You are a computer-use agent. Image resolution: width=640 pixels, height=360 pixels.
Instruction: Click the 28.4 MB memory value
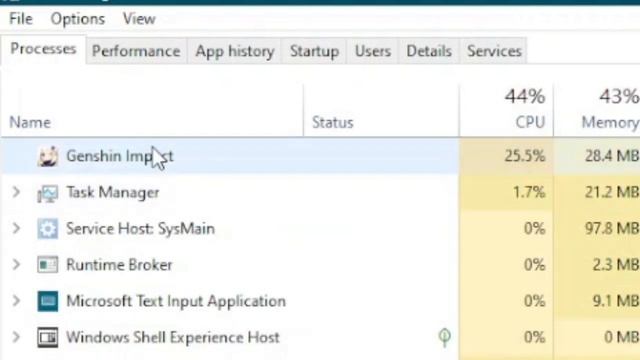(x=611, y=156)
